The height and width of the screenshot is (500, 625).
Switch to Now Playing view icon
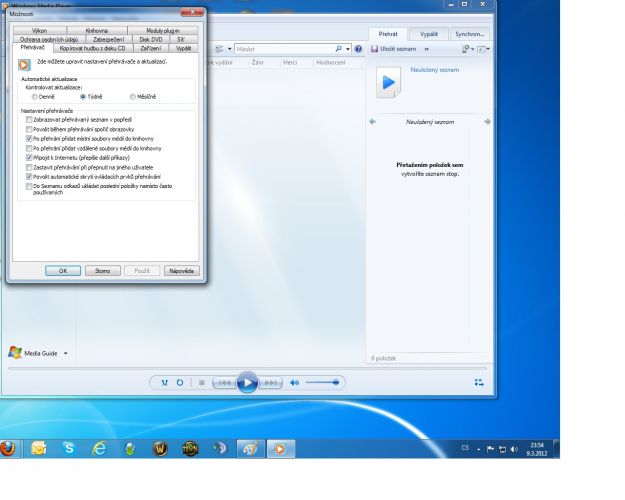[x=479, y=382]
